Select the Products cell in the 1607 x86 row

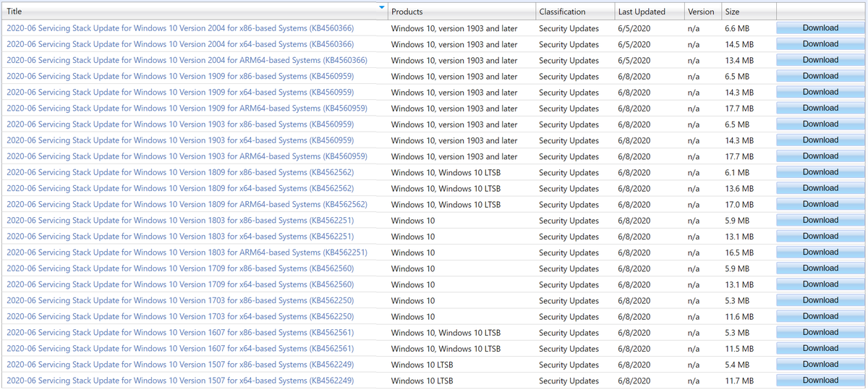(446, 333)
